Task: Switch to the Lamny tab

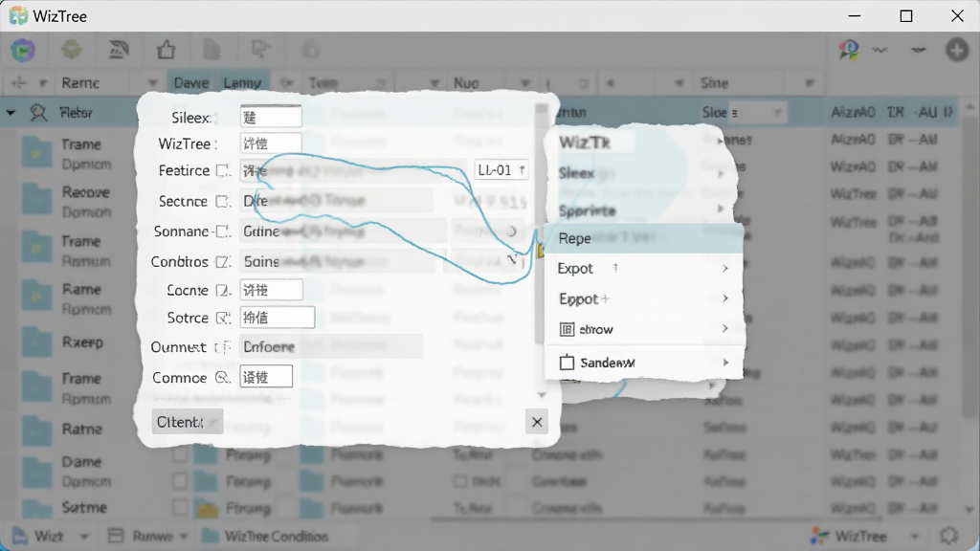Action: pyautogui.click(x=242, y=83)
